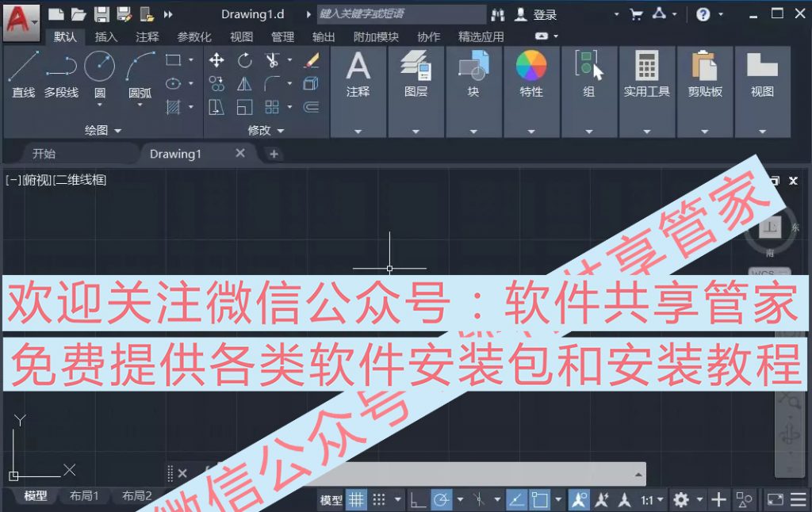Image resolution: width=812 pixels, height=512 pixels.
Task: Open the 实用工具 panel button
Action: click(647, 92)
